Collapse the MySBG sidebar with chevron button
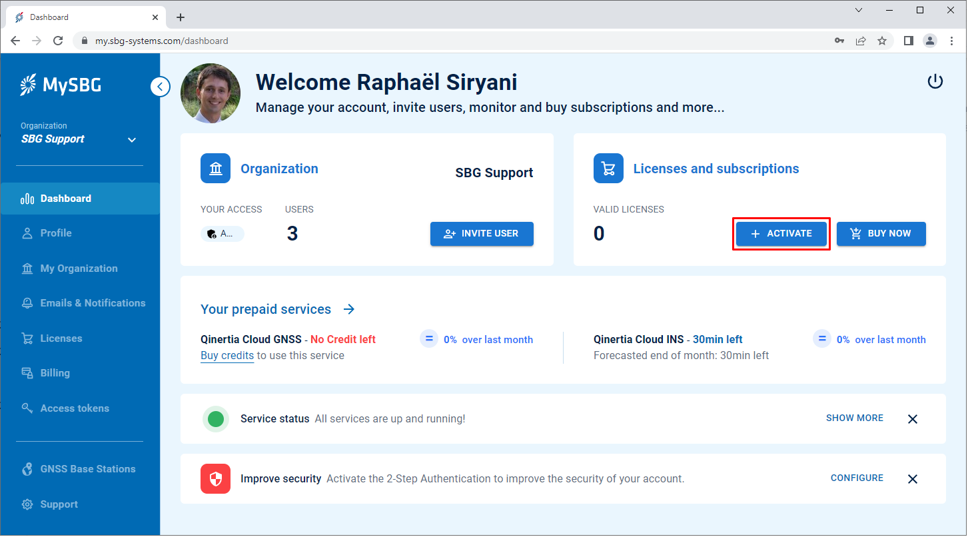Viewport: 980px width, 549px height. 160,87
